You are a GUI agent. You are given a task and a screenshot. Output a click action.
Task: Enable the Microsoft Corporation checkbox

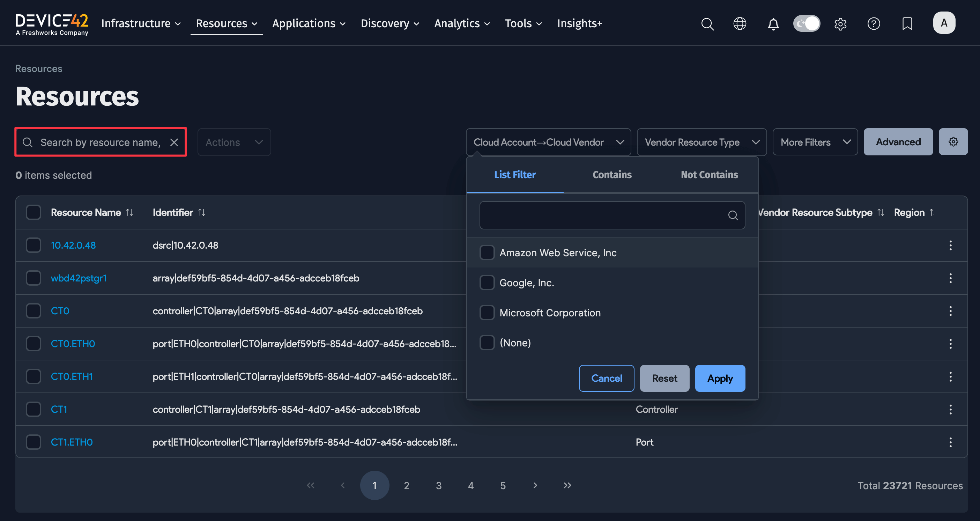tap(487, 313)
